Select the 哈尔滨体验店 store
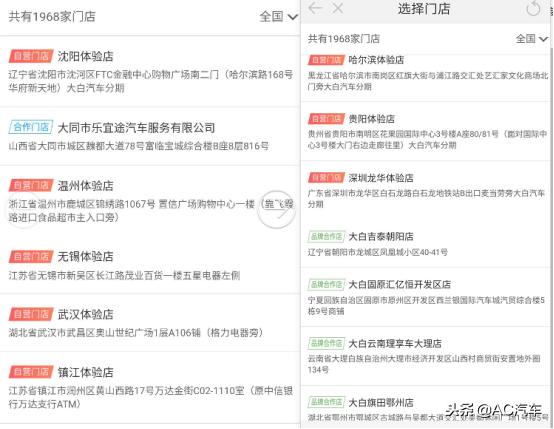 pos(427,78)
